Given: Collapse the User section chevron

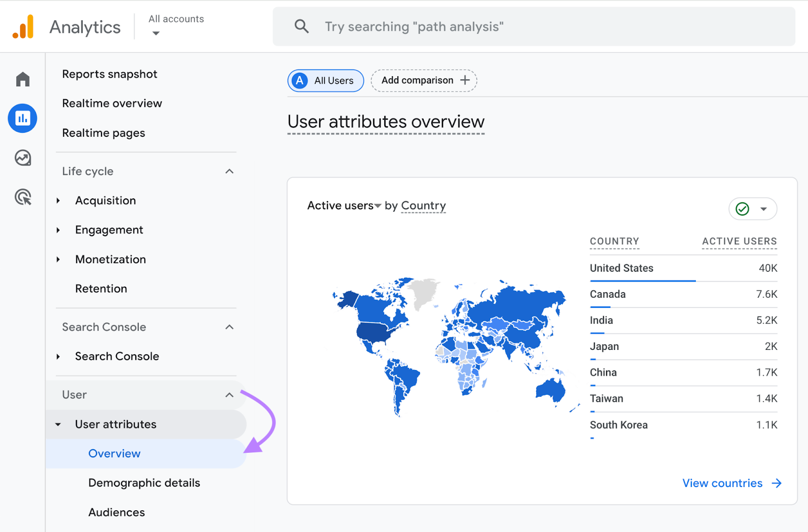Looking at the screenshot, I should pyautogui.click(x=230, y=395).
